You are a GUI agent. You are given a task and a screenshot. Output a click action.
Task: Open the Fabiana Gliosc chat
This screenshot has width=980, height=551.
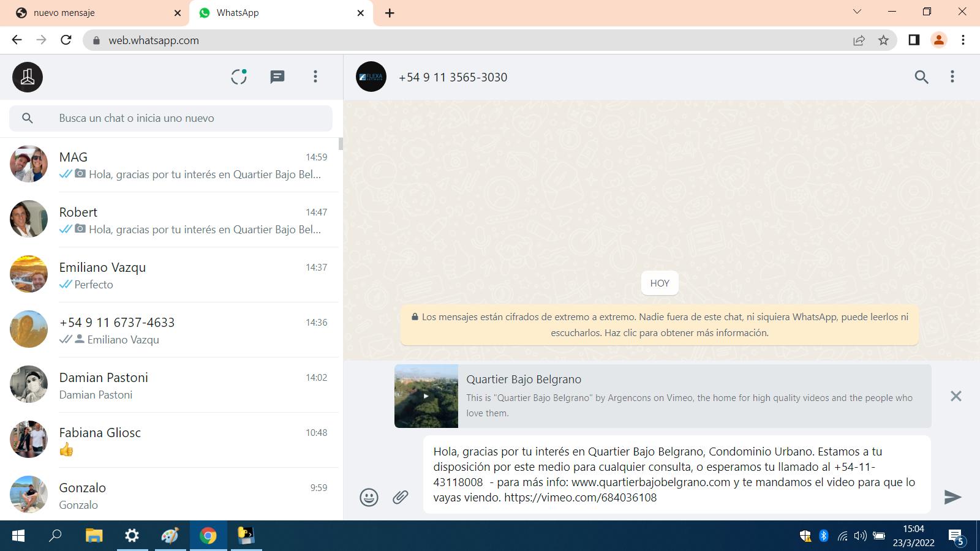170,440
